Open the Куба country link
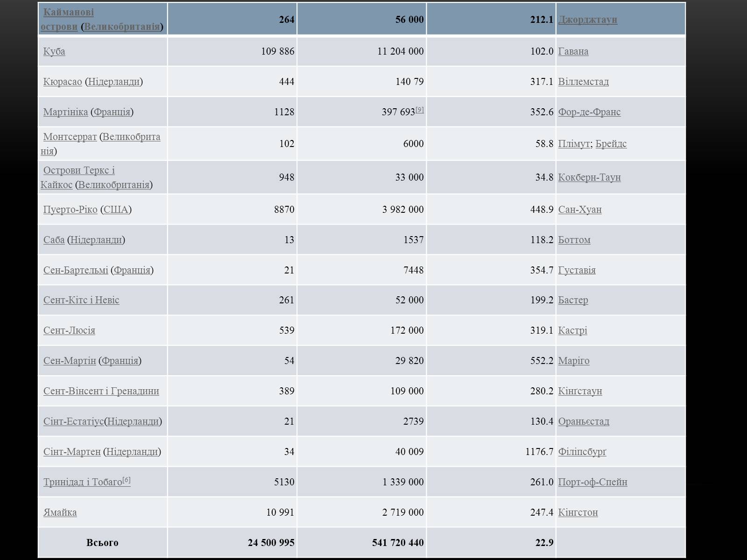Image resolution: width=747 pixels, height=560 pixels. (54, 51)
